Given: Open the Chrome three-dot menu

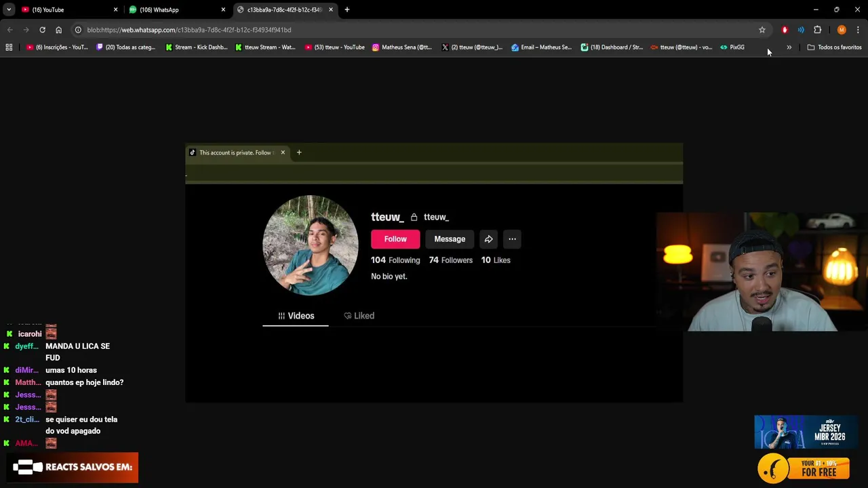Looking at the screenshot, I should pyautogui.click(x=858, y=30).
